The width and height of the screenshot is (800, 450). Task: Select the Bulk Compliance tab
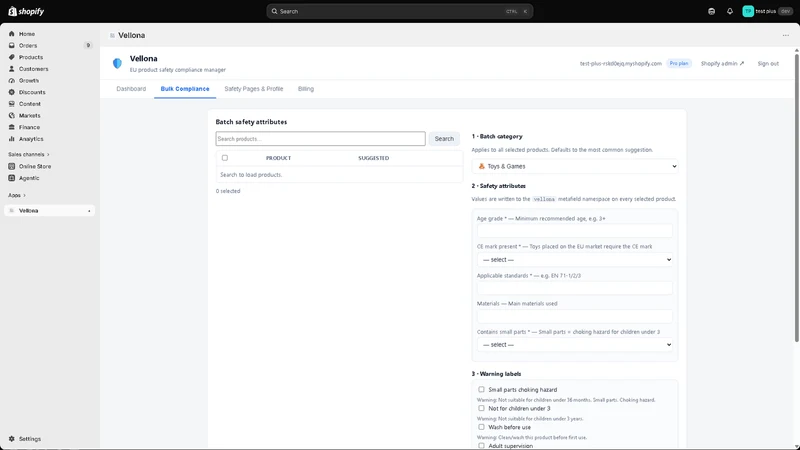tap(185, 89)
